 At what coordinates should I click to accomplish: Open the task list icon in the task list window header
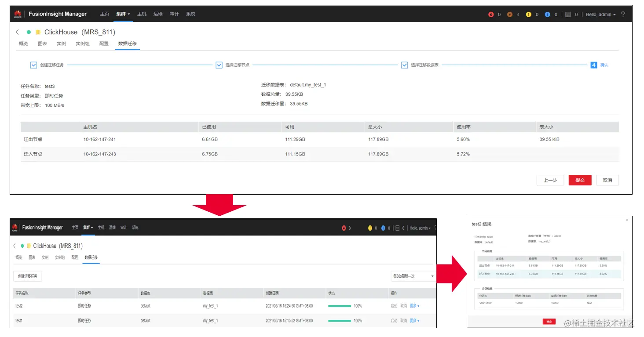(397, 228)
